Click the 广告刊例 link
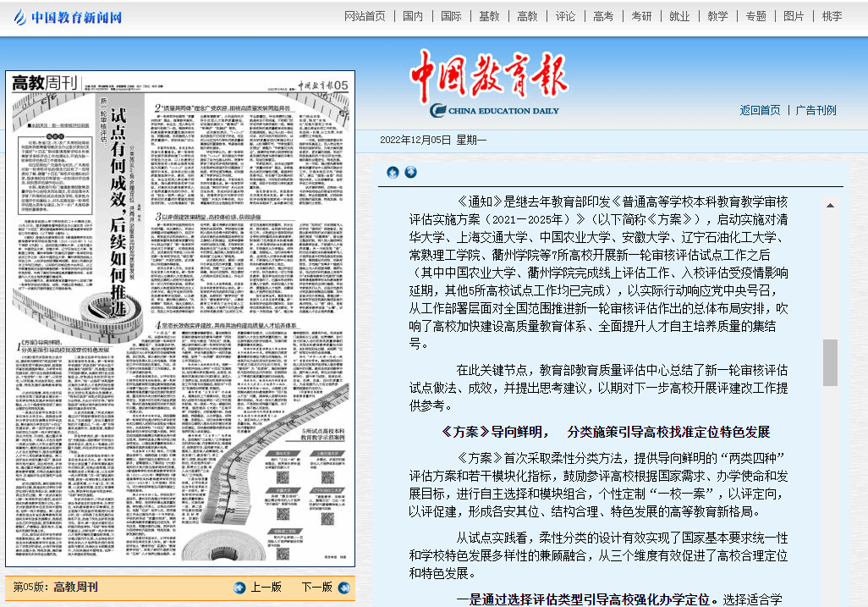Screen dimensions: 868x607 pos(816,110)
